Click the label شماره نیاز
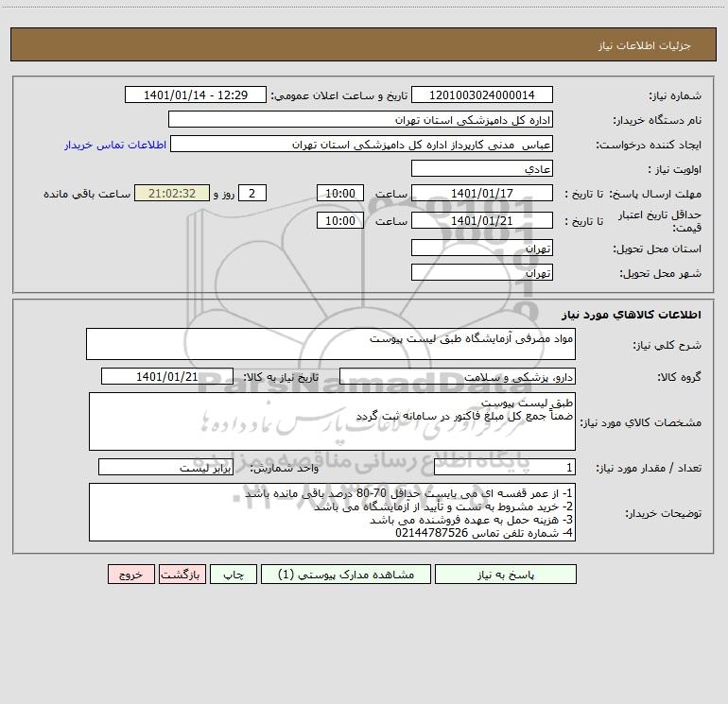Image resolution: width=728 pixels, height=704 pixels. (x=675, y=96)
